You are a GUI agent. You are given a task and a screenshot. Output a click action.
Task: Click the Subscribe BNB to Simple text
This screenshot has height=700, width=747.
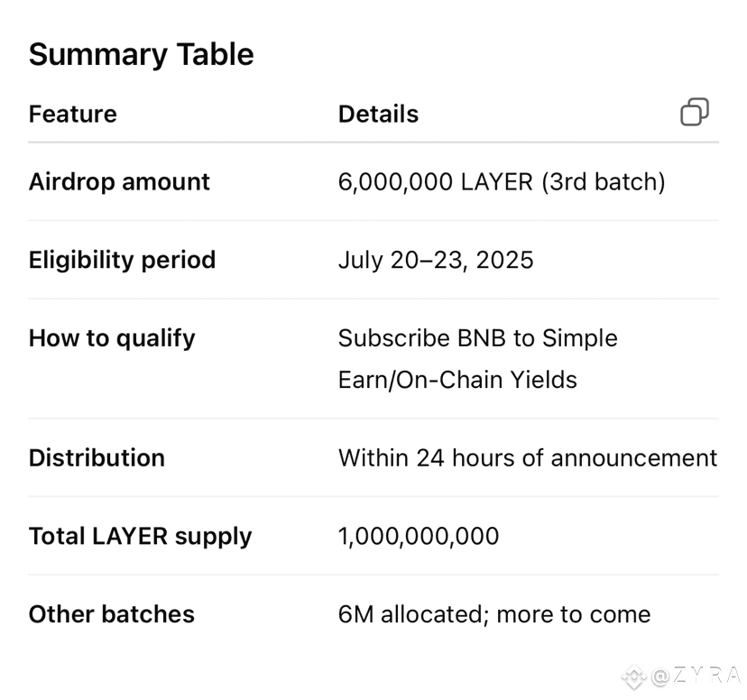[478, 338]
